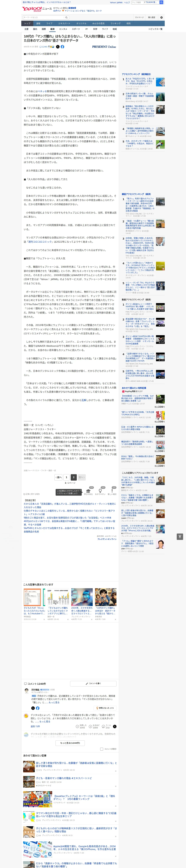Screen dimensions: 186x868
Task: Open the comment count 1240 icon under the headline
Action: [43, 47]
